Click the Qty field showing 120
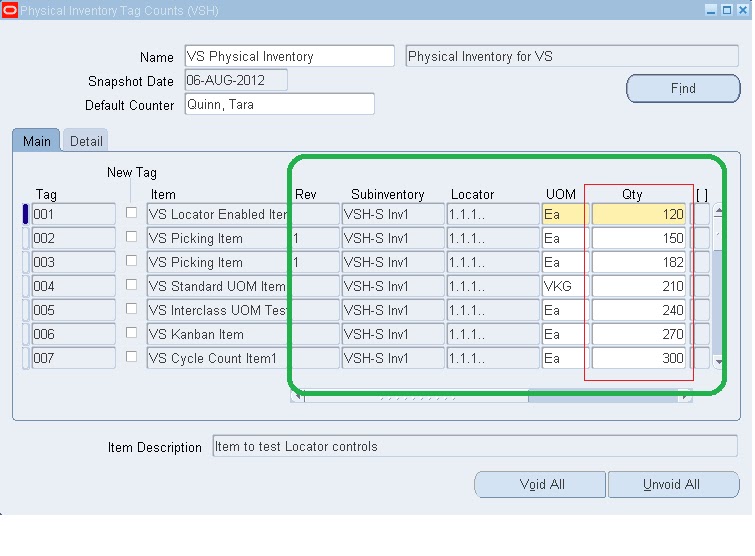755x556 pixels. coord(638,214)
